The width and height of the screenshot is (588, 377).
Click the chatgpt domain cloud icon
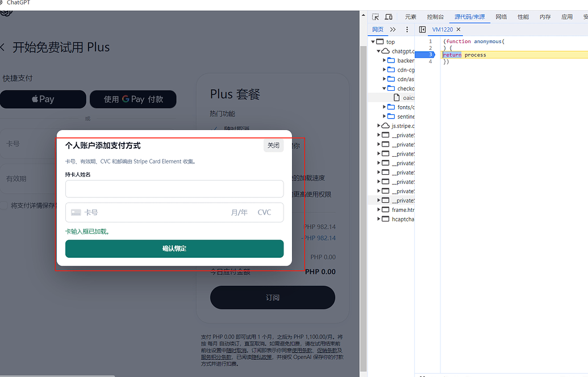pyautogui.click(x=386, y=51)
